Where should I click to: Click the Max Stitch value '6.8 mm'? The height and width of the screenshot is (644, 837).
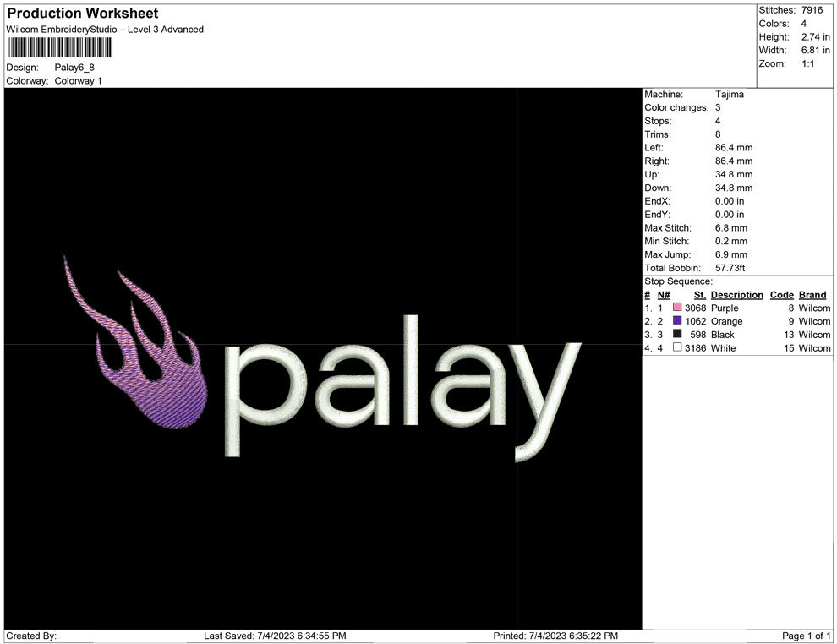(731, 227)
